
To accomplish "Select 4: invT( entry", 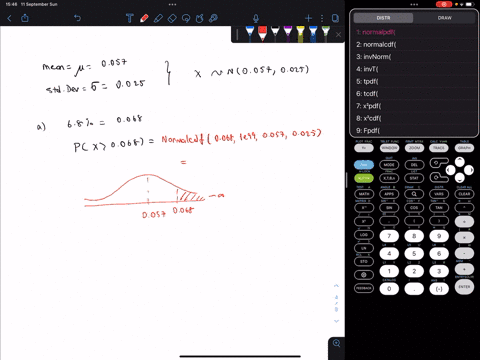I will 413,69.
